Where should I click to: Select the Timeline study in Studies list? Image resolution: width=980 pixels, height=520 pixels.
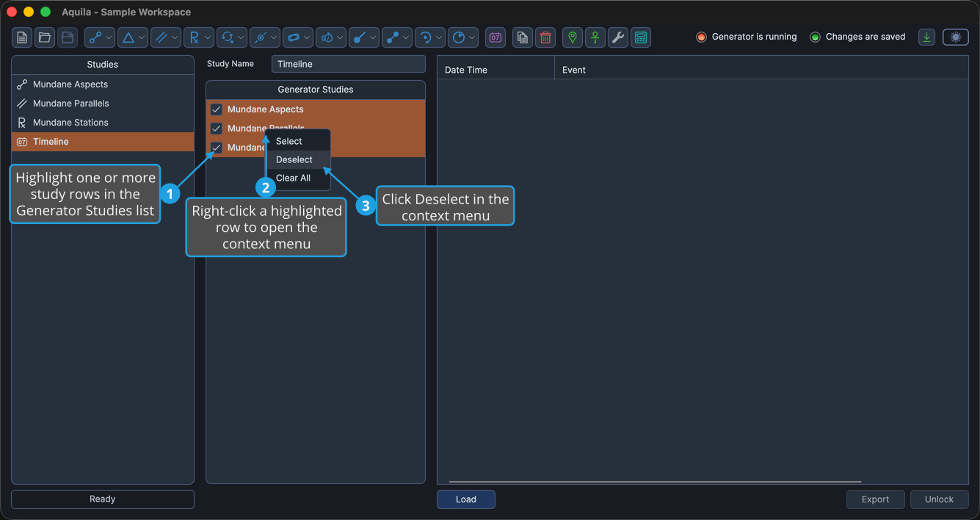(103, 142)
